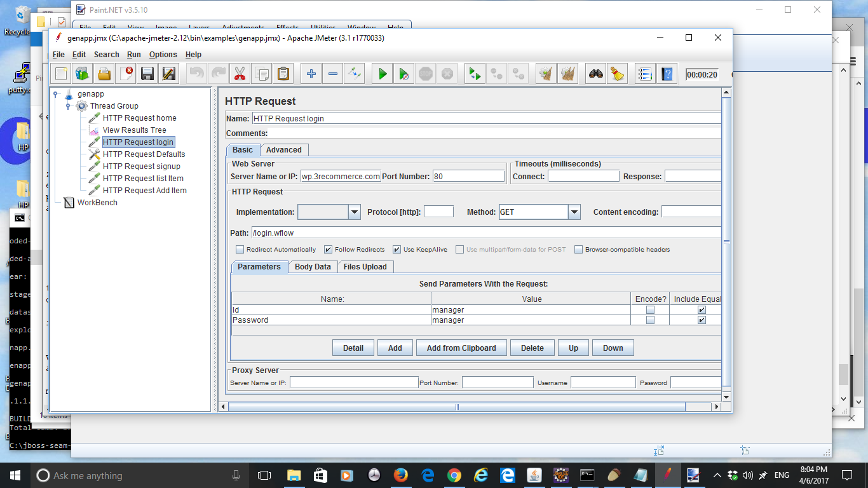
Task: Select HTTP Request list Item node
Action: 143,179
